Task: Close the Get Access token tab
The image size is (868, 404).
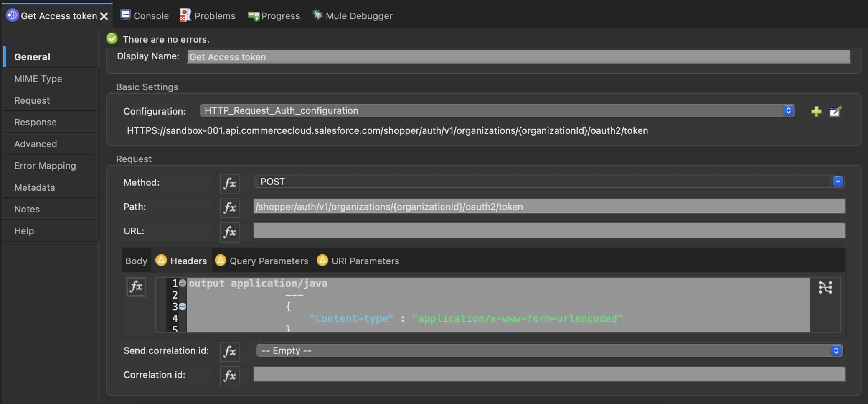Action: (x=104, y=16)
